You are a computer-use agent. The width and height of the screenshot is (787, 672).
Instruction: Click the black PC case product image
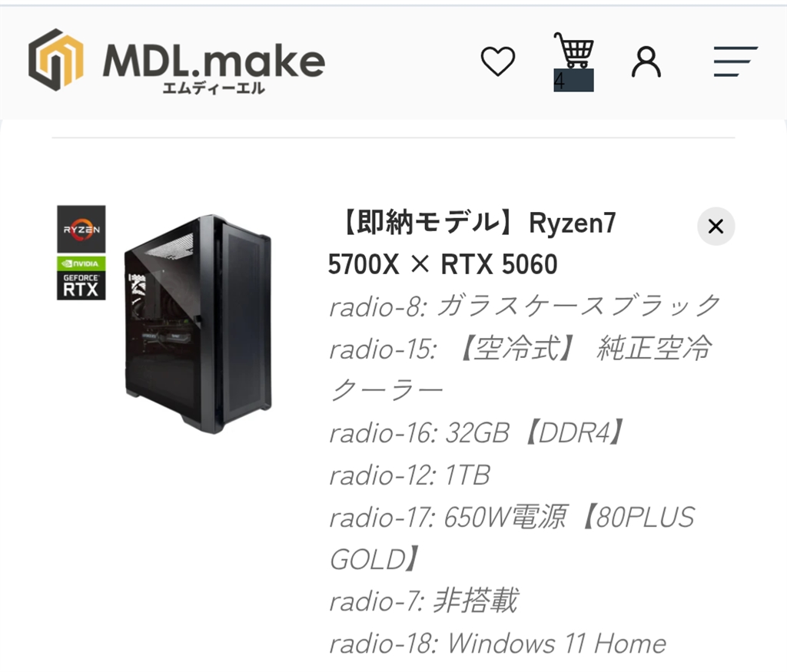tap(198, 324)
